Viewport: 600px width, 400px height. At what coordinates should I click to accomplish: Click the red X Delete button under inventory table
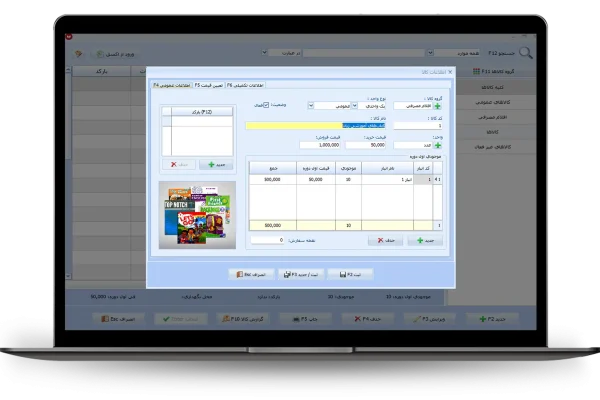387,240
